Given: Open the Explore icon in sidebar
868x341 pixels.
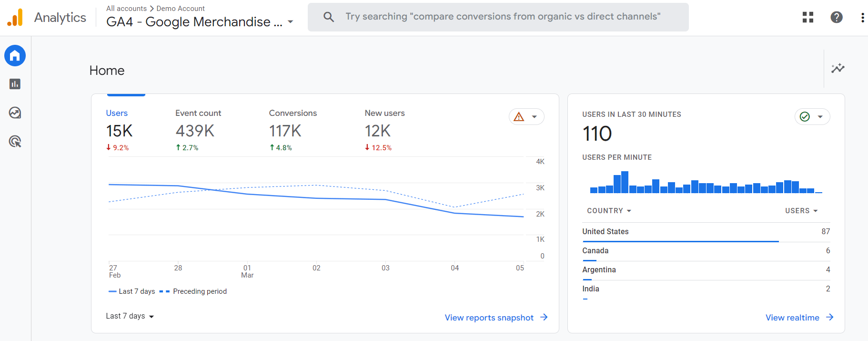Looking at the screenshot, I should click(x=15, y=113).
